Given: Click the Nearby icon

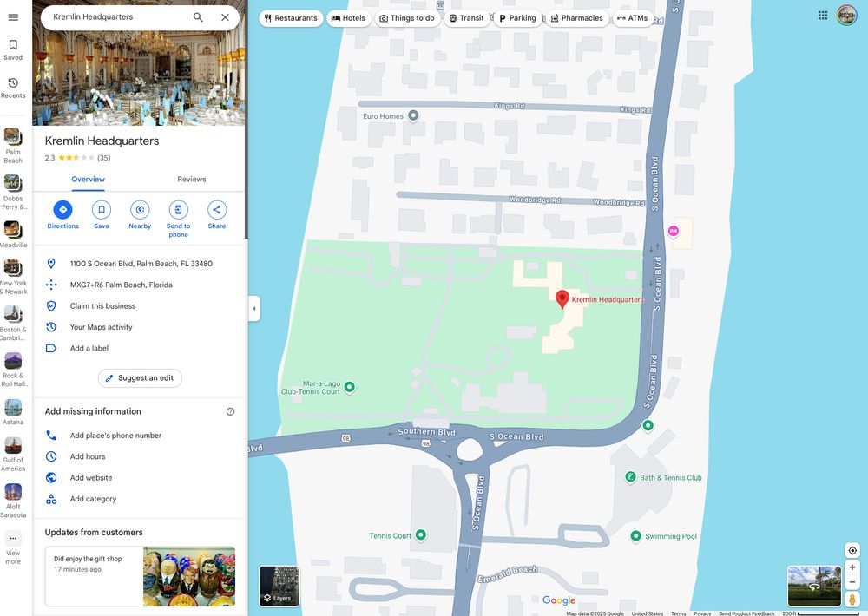Looking at the screenshot, I should (x=140, y=210).
